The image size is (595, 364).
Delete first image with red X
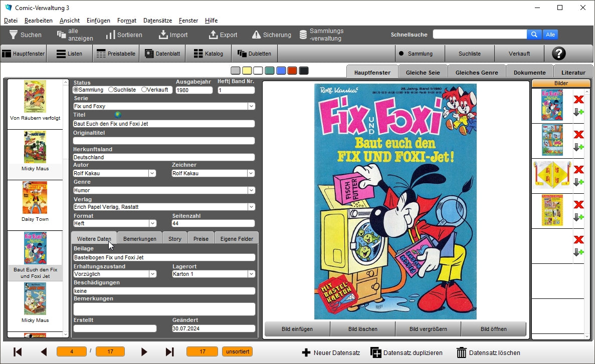(578, 100)
